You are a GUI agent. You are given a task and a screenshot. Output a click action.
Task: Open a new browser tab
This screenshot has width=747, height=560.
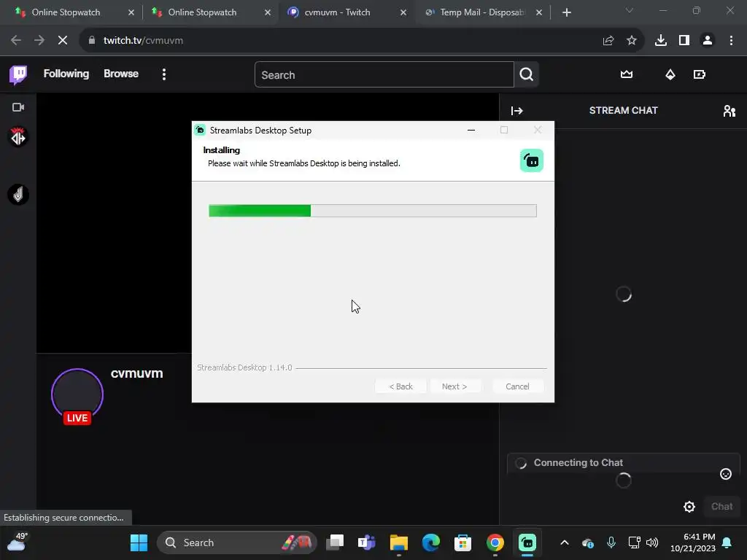click(566, 12)
